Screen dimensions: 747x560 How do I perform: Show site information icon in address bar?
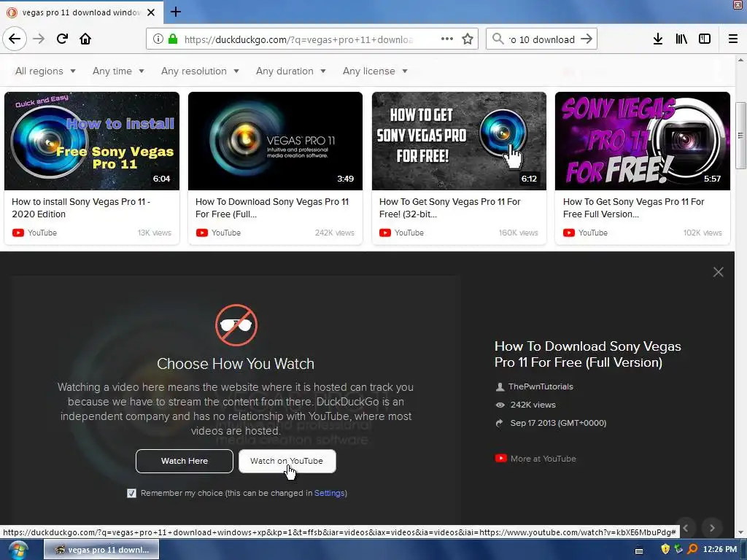pyautogui.click(x=158, y=39)
